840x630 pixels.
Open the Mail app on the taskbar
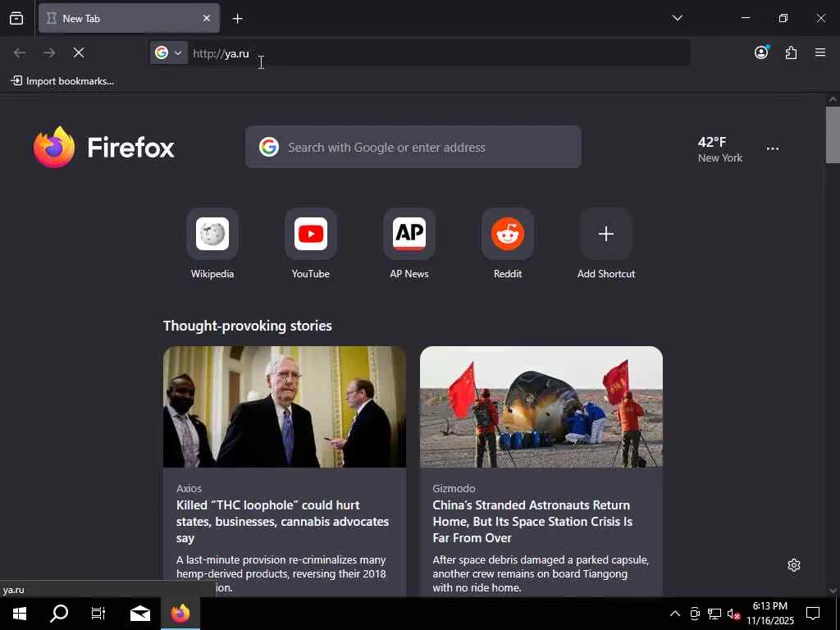(140, 614)
